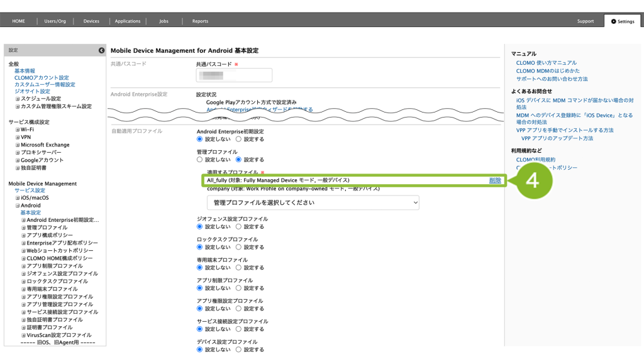Expand the スケジュール設定 plus icon

pos(18,99)
